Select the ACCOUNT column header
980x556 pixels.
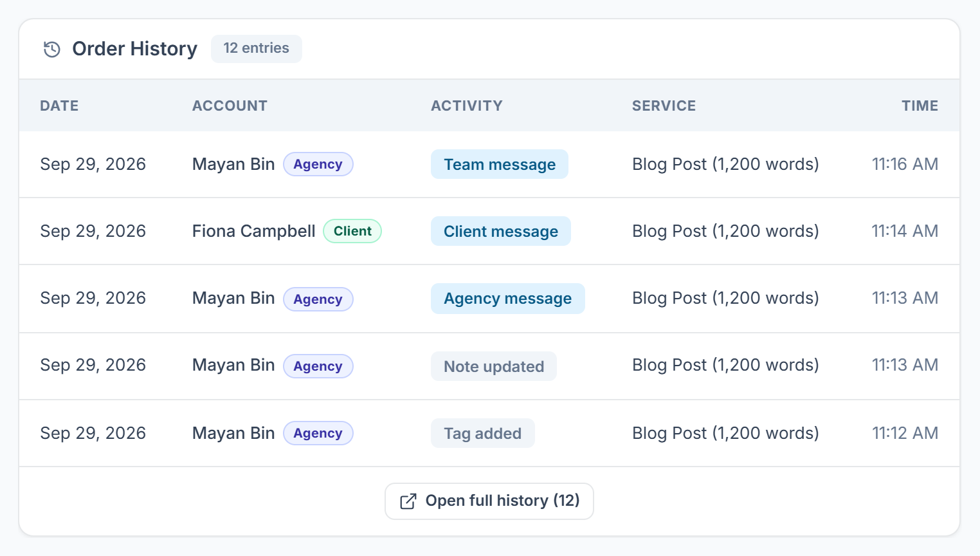(230, 106)
